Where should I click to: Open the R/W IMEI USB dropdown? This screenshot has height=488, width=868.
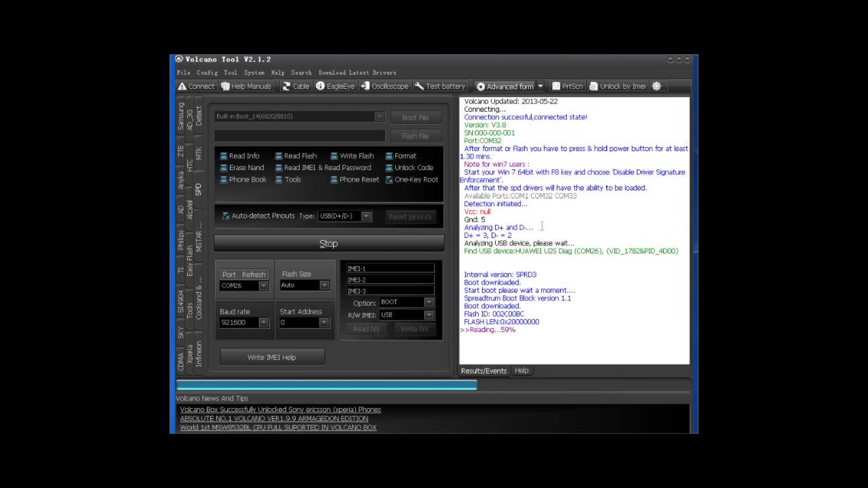(x=429, y=315)
